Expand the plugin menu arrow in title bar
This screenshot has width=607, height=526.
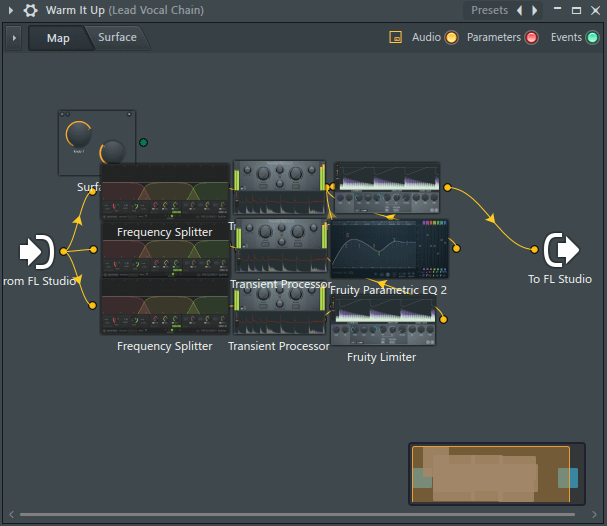pos(11,10)
